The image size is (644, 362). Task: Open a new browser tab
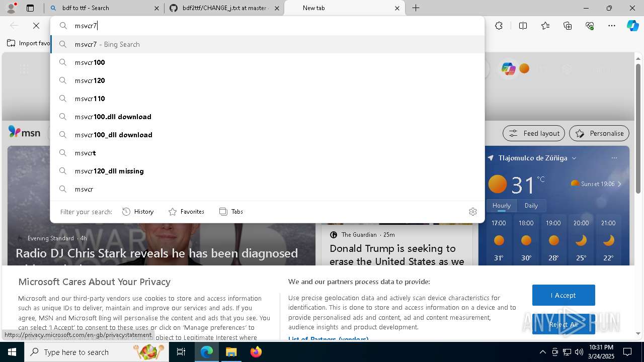416,8
